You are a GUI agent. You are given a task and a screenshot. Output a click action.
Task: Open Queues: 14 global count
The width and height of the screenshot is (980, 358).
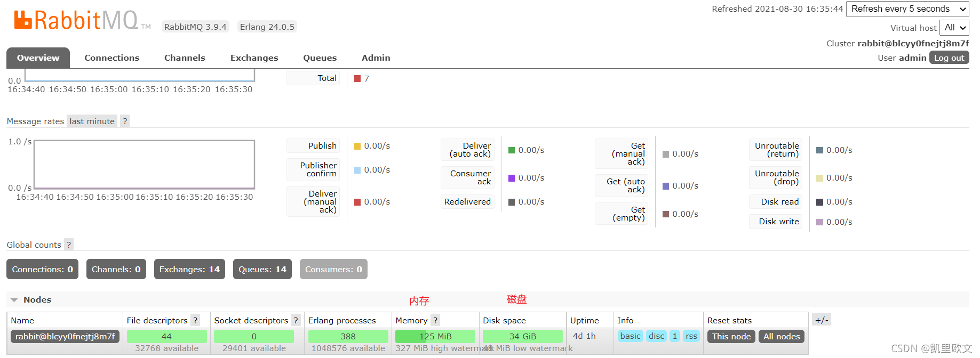click(x=262, y=269)
